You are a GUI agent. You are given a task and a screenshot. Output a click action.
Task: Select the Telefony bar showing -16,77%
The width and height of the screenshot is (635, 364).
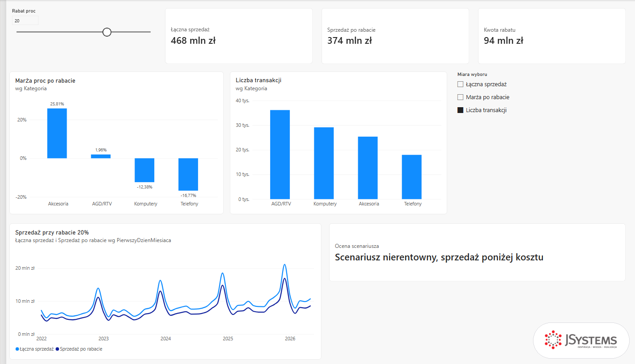tap(188, 174)
